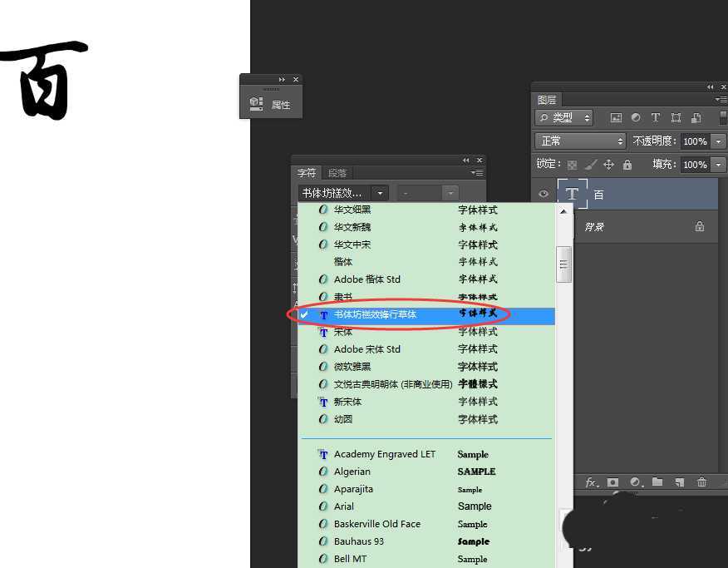Delete layer using trash icon

(x=702, y=482)
